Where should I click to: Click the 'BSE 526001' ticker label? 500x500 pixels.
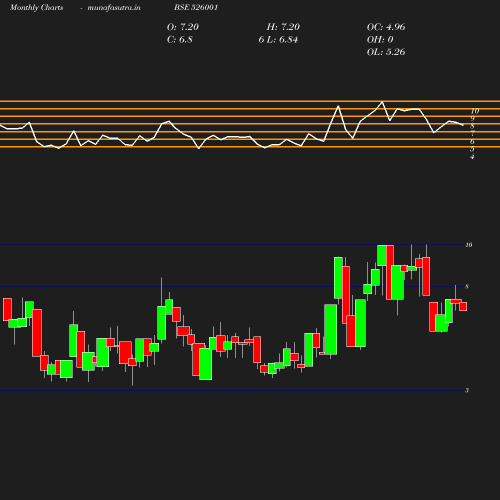point(196,8)
